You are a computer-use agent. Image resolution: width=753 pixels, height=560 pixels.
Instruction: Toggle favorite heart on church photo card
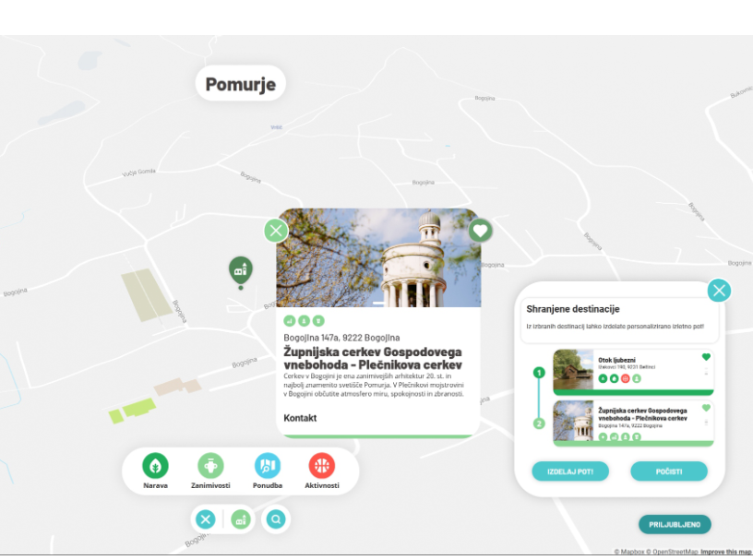(x=480, y=231)
